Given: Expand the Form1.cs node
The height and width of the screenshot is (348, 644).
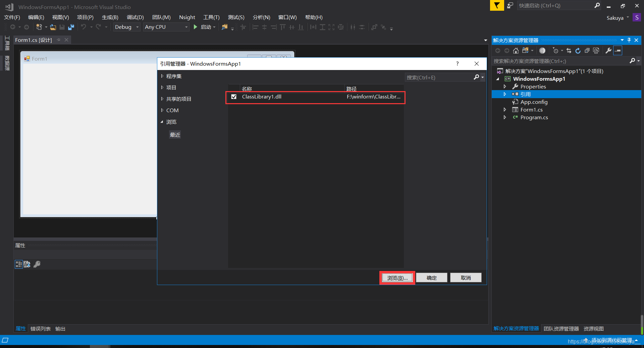Looking at the screenshot, I should pyautogui.click(x=505, y=110).
